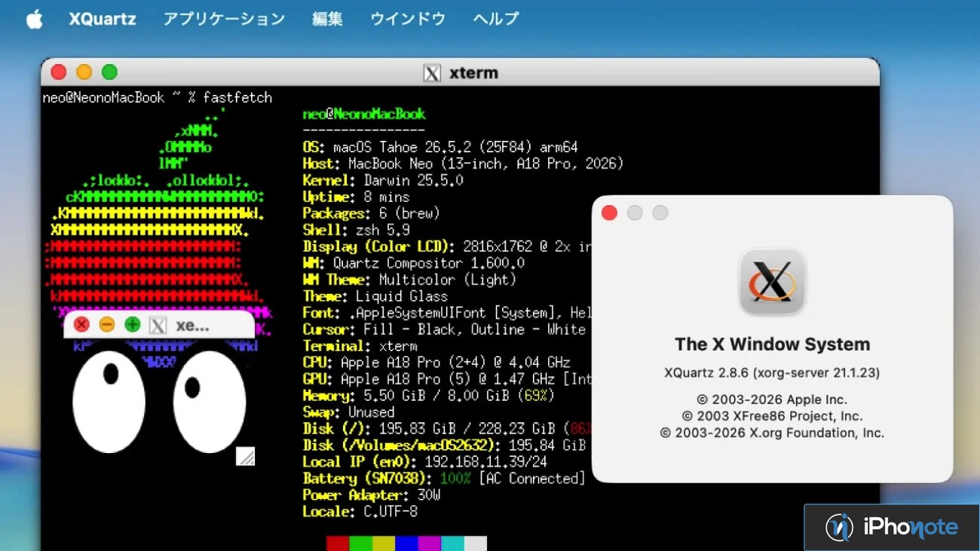Screen dimensions: 980x551
Task: Click the yellow color block in fastfetch
Action: 384,543
